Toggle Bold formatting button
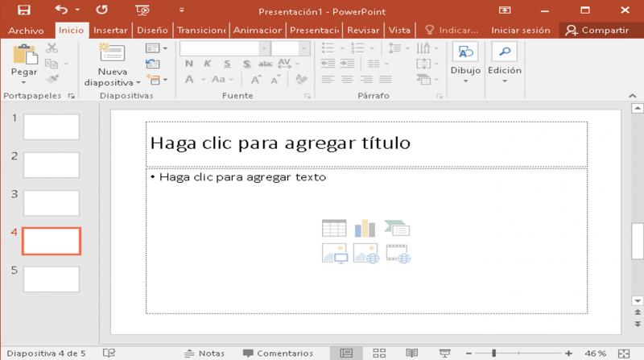 pyautogui.click(x=189, y=64)
